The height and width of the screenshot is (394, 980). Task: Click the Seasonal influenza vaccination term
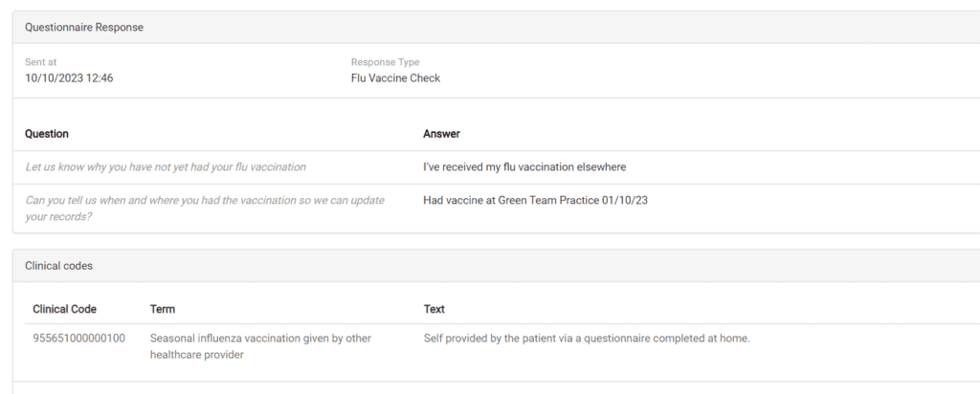point(260,346)
